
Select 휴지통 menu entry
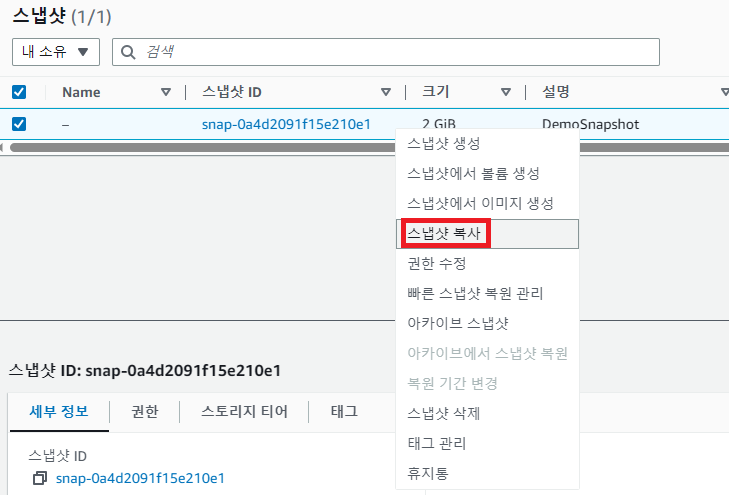click(x=487, y=473)
